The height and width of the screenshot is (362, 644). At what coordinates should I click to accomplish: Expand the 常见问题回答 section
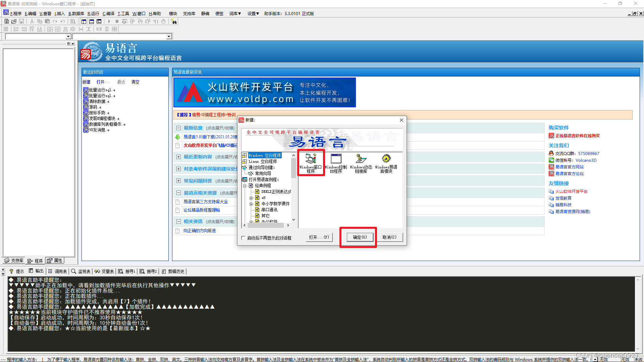point(178,181)
